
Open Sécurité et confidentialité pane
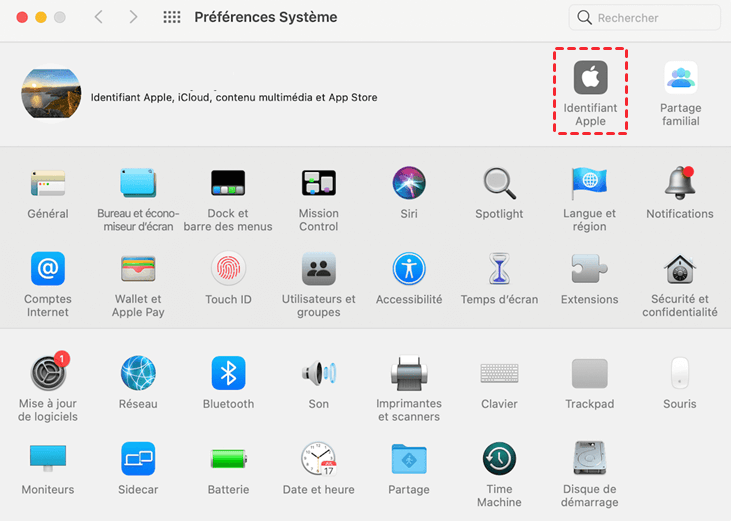pos(680,269)
